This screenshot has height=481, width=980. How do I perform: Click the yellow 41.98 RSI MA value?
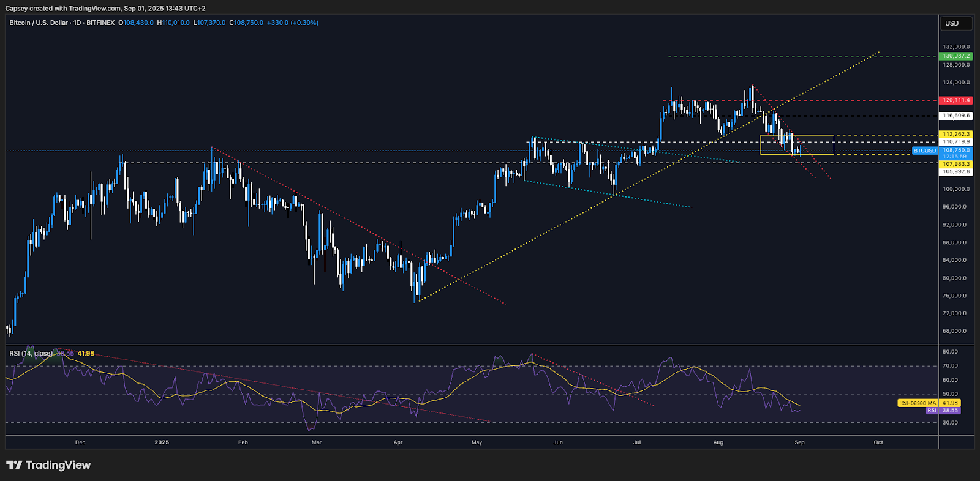click(86, 354)
